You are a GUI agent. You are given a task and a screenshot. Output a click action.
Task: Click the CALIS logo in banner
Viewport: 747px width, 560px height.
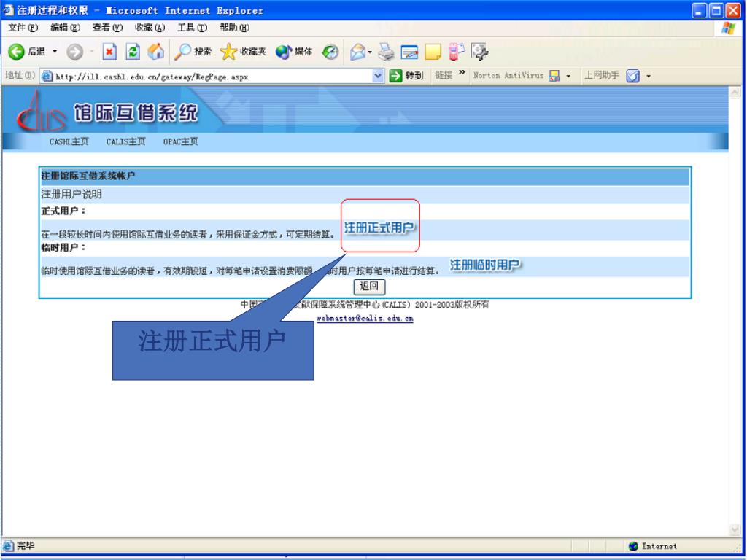(x=41, y=113)
